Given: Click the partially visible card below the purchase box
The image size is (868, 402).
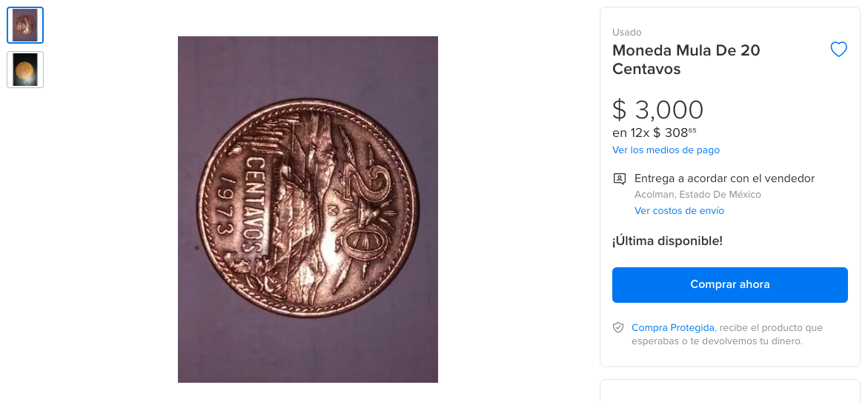Looking at the screenshot, I should coord(729,391).
